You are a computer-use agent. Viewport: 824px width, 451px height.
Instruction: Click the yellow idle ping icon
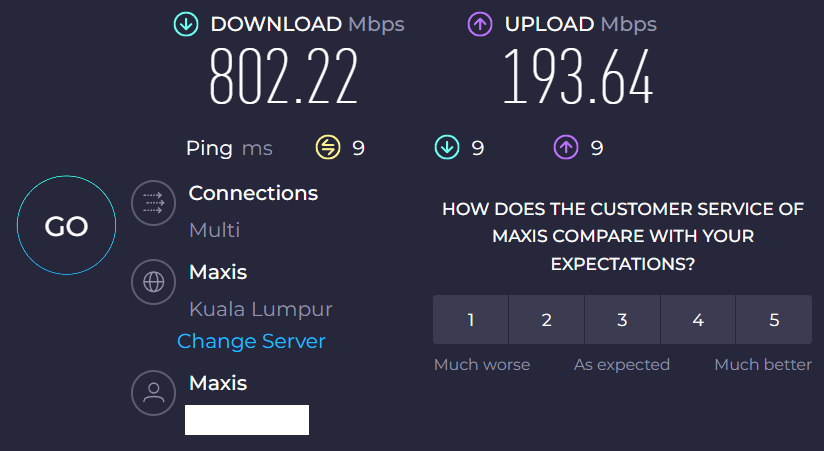tap(328, 148)
